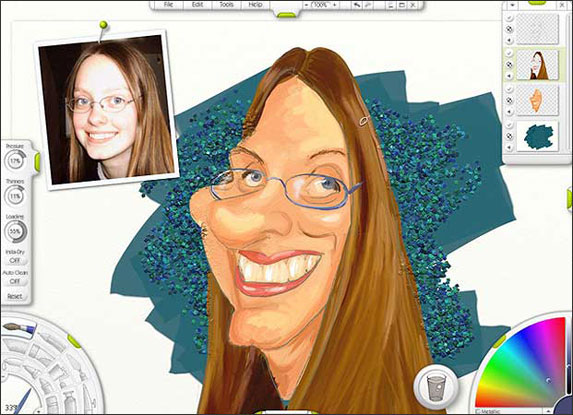Select the hair layer thumbnail

[538, 65]
